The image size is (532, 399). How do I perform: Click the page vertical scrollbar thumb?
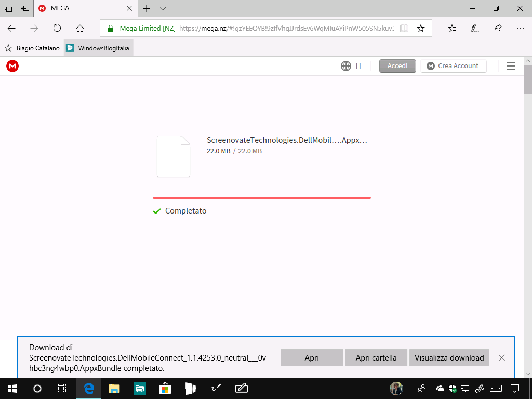(x=528, y=79)
